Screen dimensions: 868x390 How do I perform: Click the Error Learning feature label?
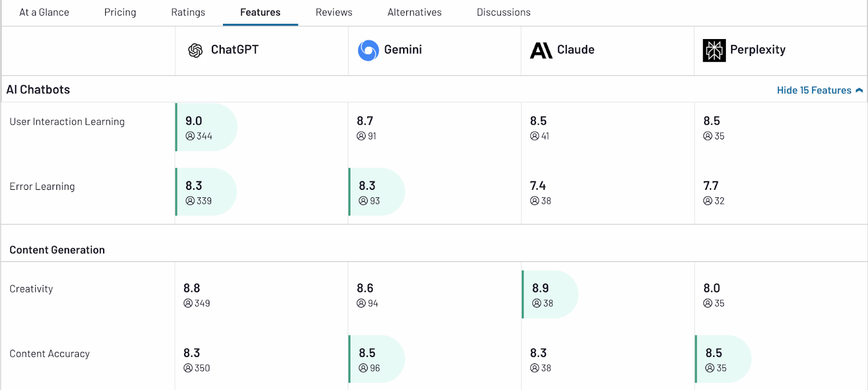42,187
